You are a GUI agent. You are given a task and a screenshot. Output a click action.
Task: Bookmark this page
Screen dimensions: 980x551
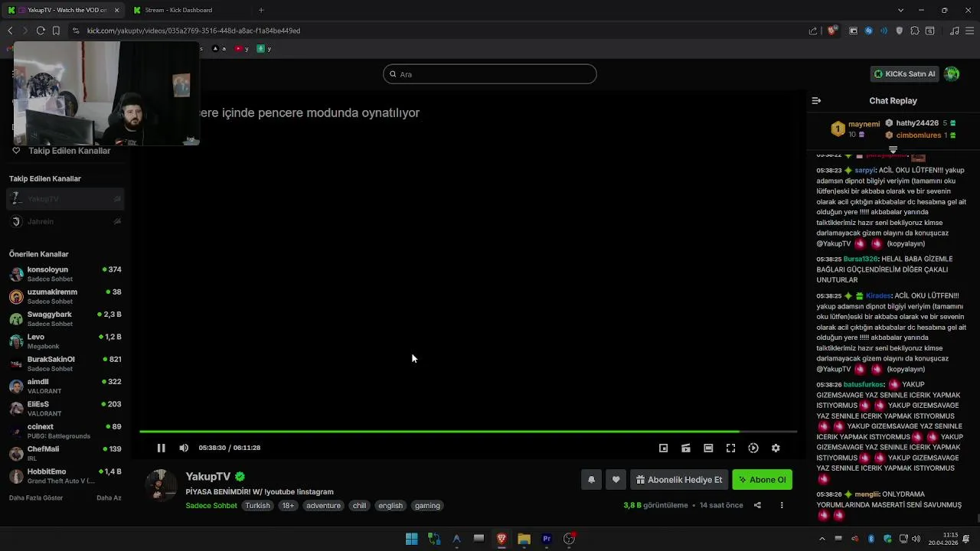point(56,31)
